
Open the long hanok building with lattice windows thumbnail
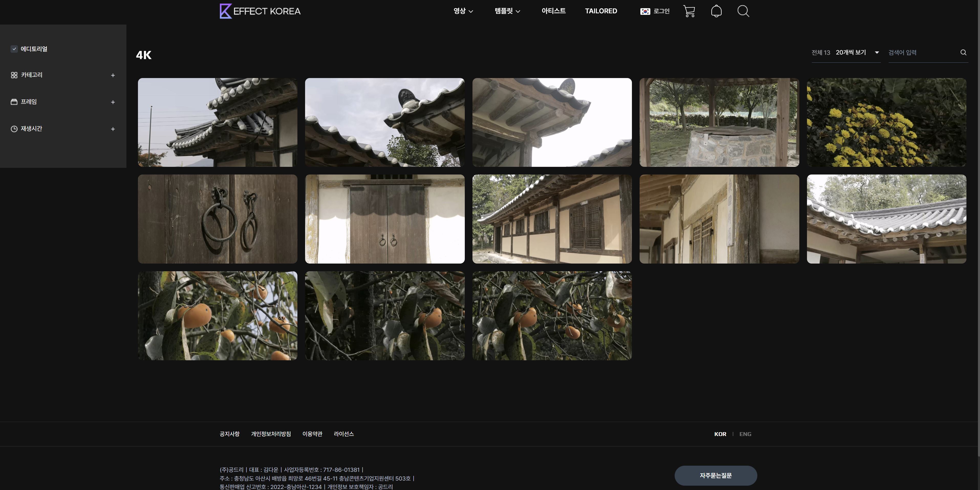(x=552, y=219)
